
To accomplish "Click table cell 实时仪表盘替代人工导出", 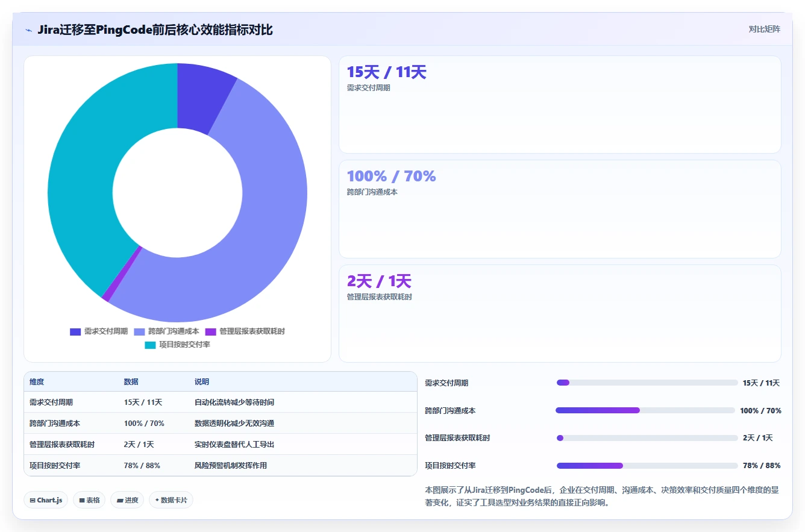I will coord(234,444).
